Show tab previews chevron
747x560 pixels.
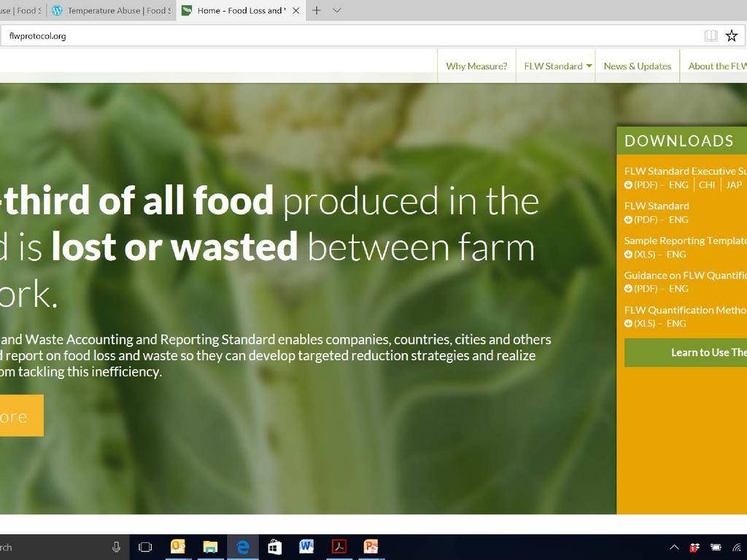pos(337,10)
